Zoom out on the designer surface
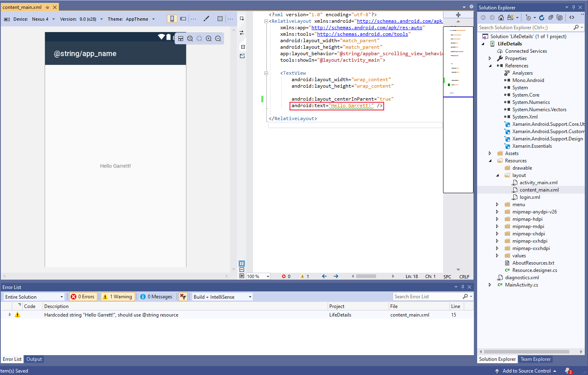This screenshot has height=375, width=588. pos(218,39)
